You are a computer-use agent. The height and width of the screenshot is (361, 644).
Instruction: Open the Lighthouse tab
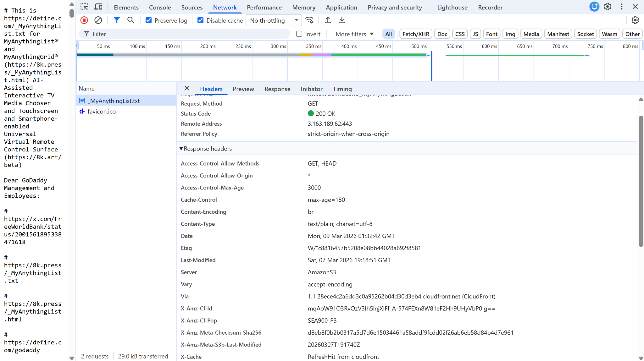[452, 7]
